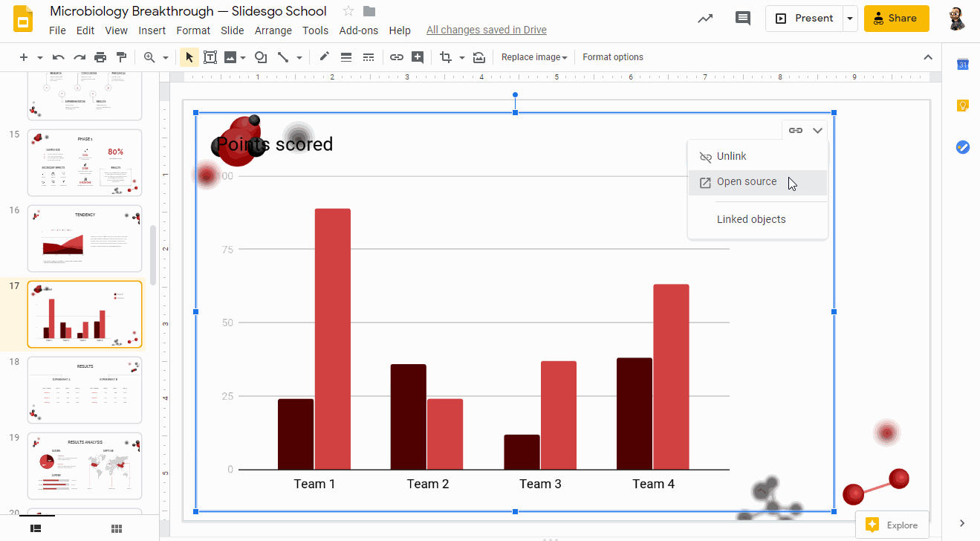Open the new slide layout dropdown arrow
The width and height of the screenshot is (980, 541).
coord(39,57)
